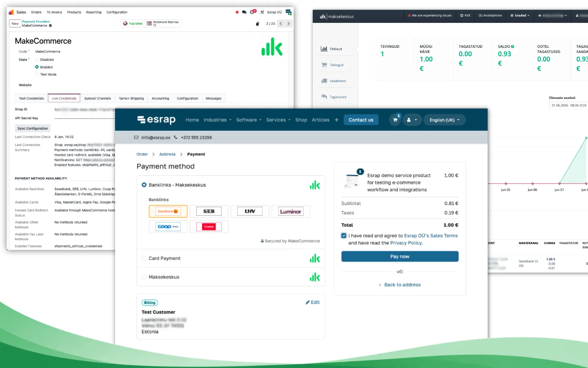588x368 pixels.
Task: Open the shopping cart icon on esrap site
Action: coord(395,120)
